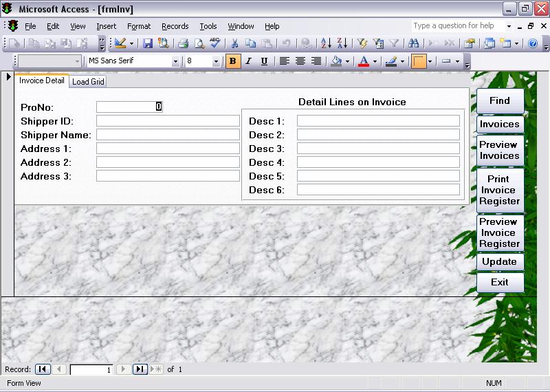Toggle Underline formatting
The height and width of the screenshot is (392, 550).
(x=264, y=61)
